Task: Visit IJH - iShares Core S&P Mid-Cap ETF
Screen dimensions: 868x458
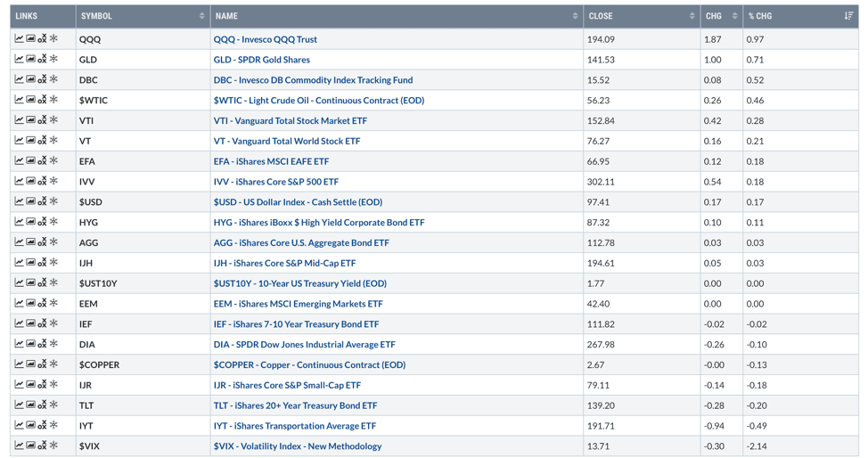Action: (284, 263)
